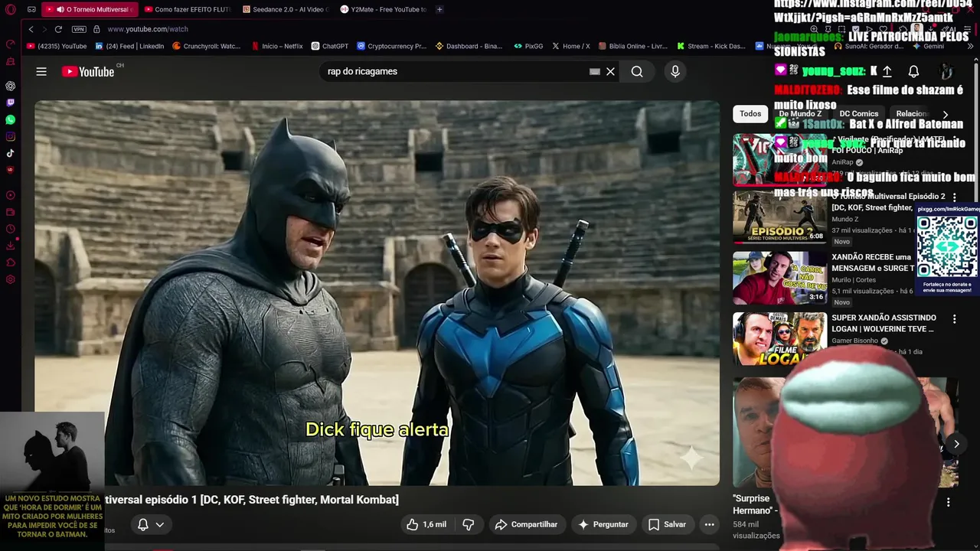Open the (42315) YouTube bookmark
This screenshot has width=980, height=551.
[57, 46]
